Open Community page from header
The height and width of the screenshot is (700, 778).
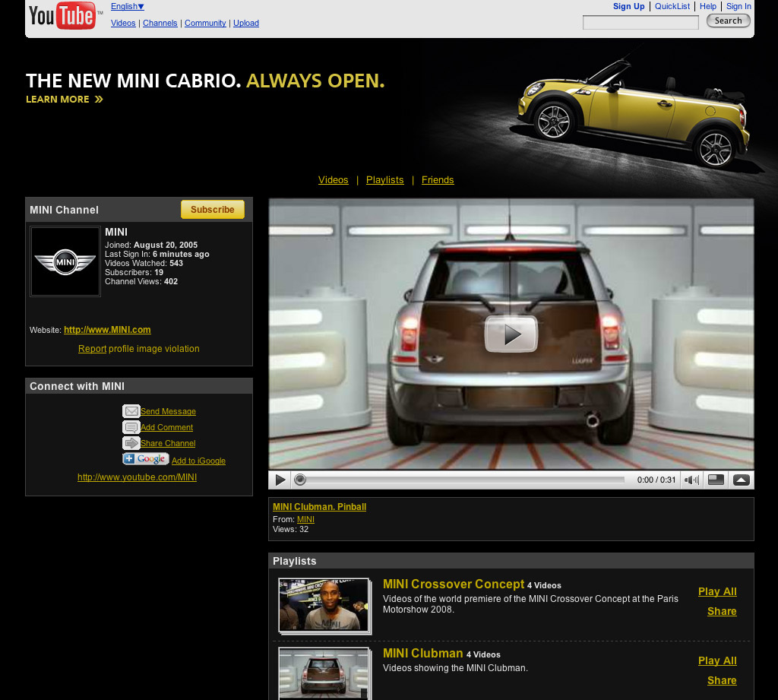[x=205, y=23]
